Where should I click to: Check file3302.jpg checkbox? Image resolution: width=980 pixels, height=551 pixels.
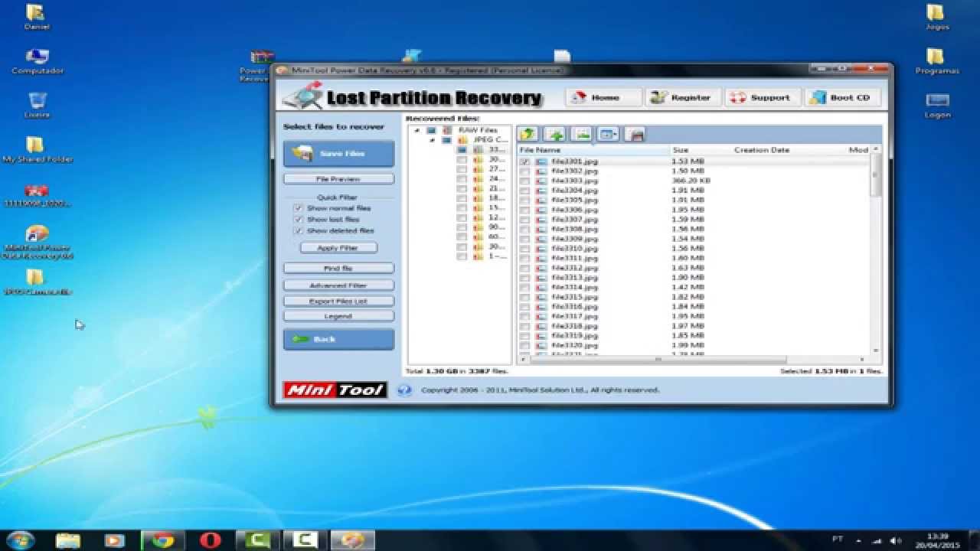[524, 171]
